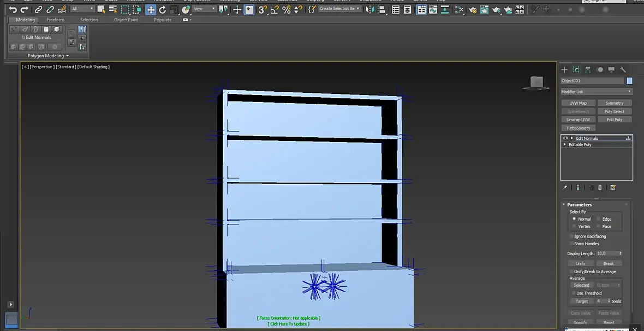
Task: Switch to the Create panel plus icon
Action: tap(564, 69)
